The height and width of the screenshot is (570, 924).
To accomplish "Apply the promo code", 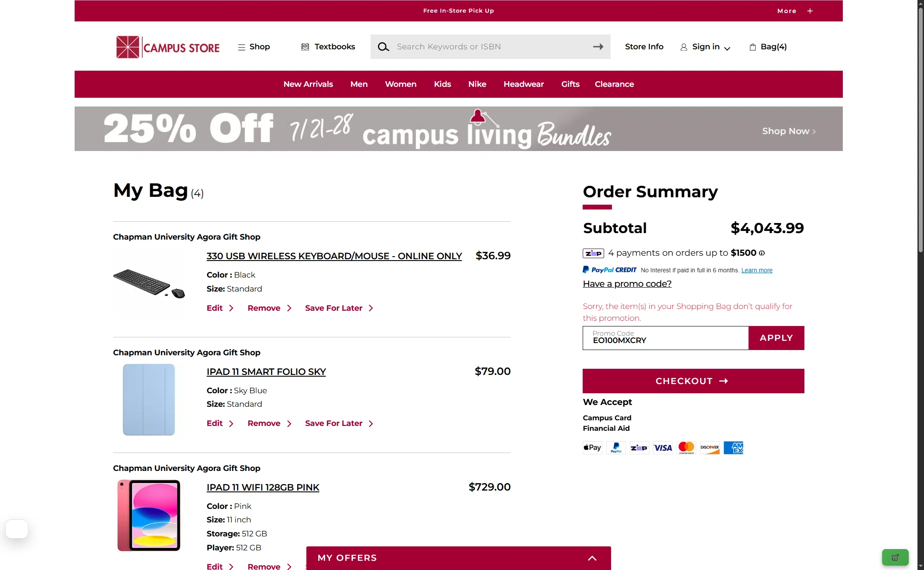I will (x=776, y=338).
